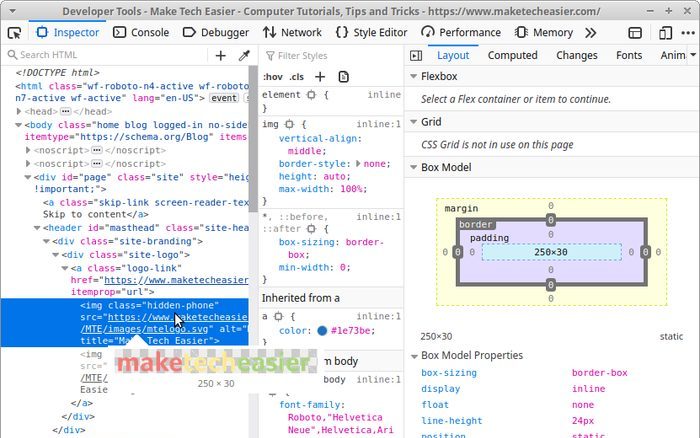Open the Debugger tab
The height and width of the screenshot is (438, 700).
click(x=216, y=33)
